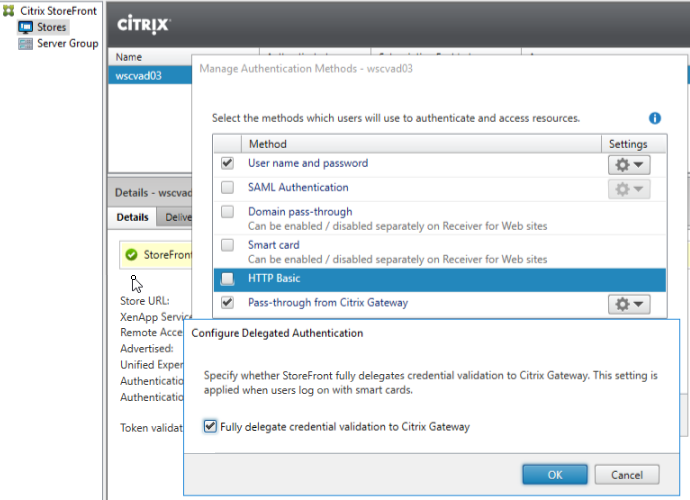Click the Server Group node icon
The width and height of the screenshot is (690, 500).
coord(26,44)
